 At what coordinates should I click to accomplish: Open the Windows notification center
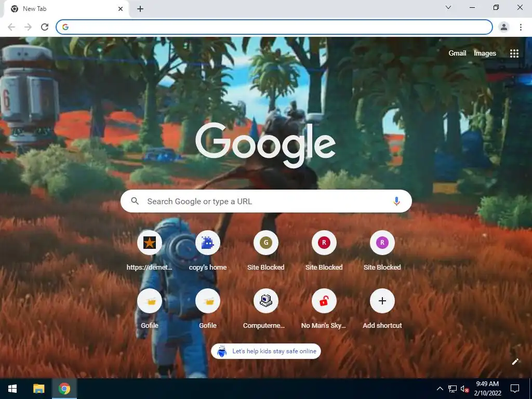click(x=515, y=389)
